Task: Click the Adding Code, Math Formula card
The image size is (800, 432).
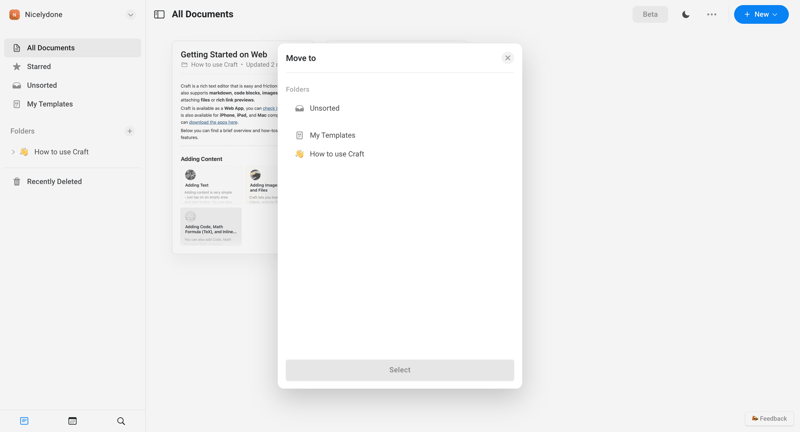Action: click(x=211, y=226)
